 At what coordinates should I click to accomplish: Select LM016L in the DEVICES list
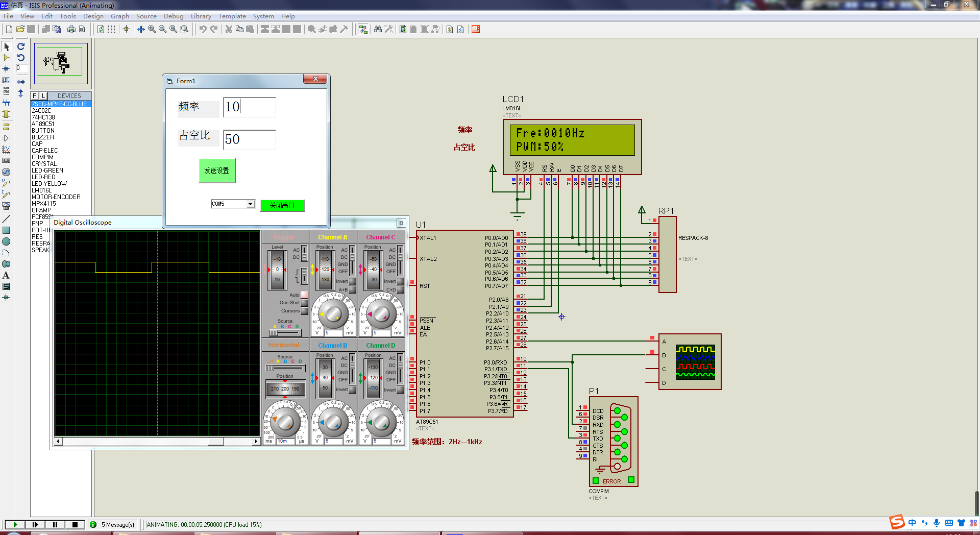click(42, 190)
